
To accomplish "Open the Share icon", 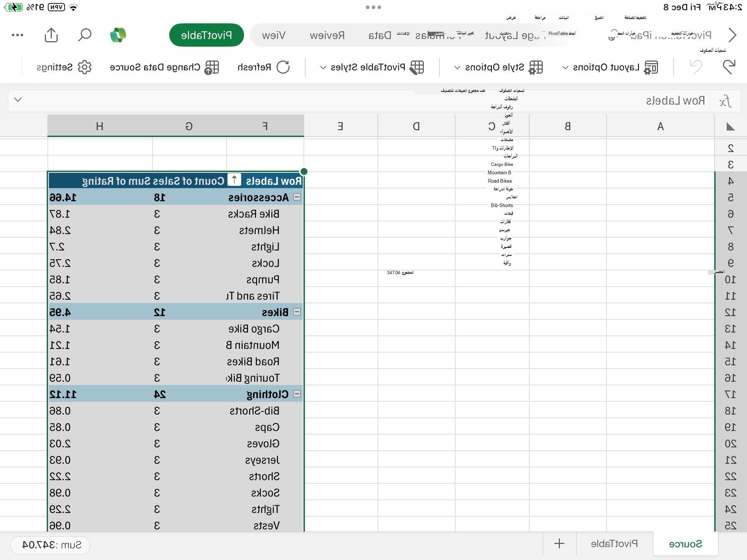I will click(x=51, y=35).
